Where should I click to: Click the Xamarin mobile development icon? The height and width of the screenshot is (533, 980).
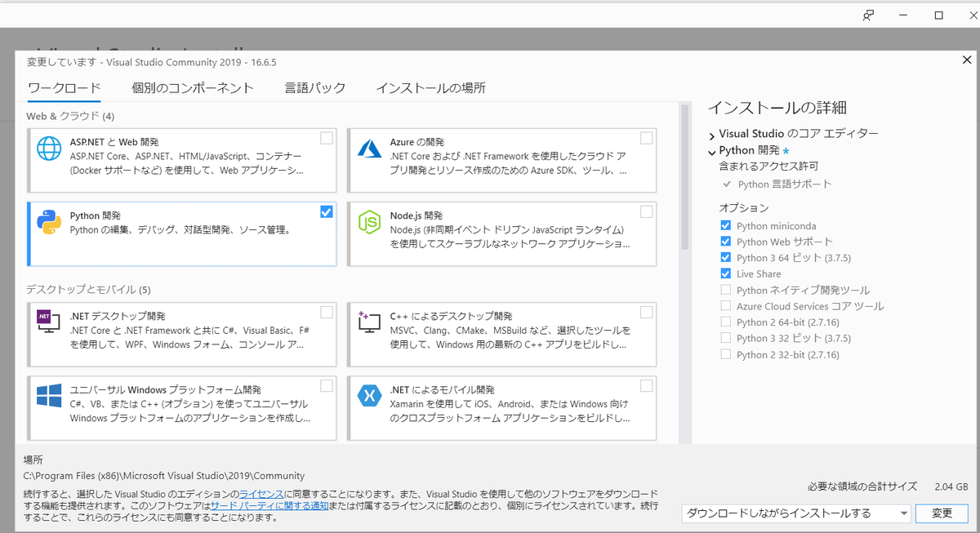(x=370, y=396)
